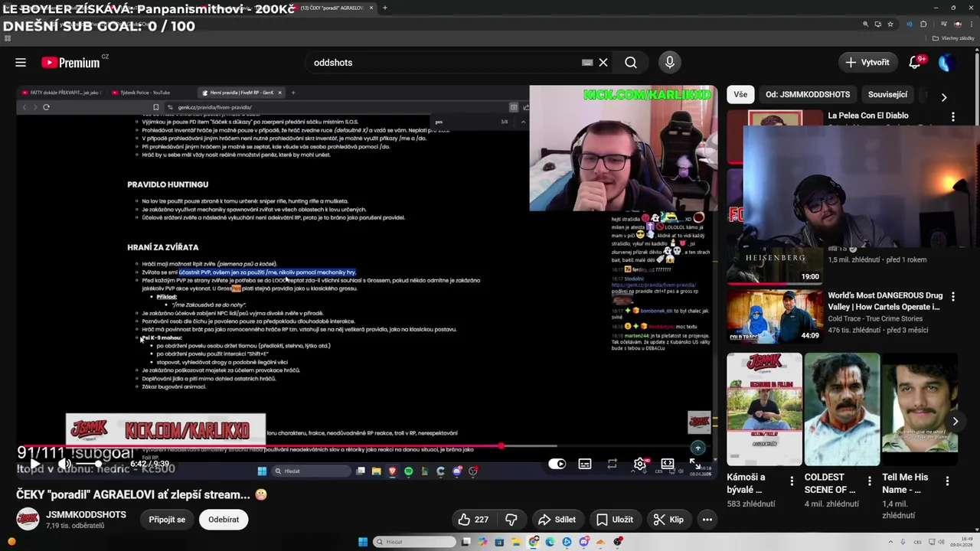Open the browser profile icon
980x551 pixels.
pyautogui.click(x=957, y=24)
